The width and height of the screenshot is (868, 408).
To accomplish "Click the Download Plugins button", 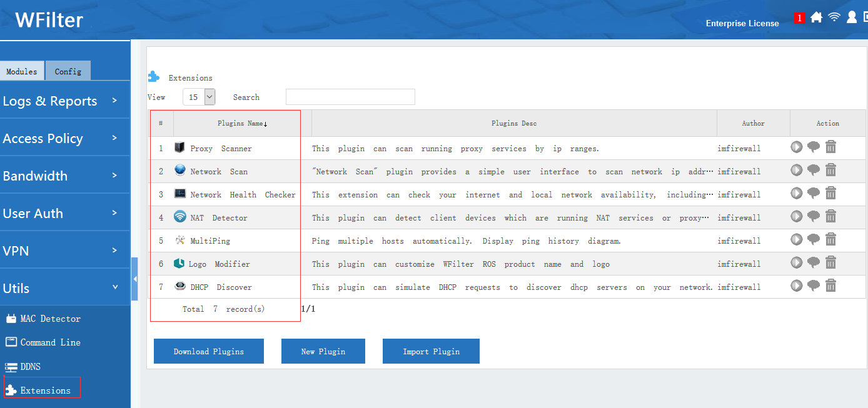I will tap(209, 351).
